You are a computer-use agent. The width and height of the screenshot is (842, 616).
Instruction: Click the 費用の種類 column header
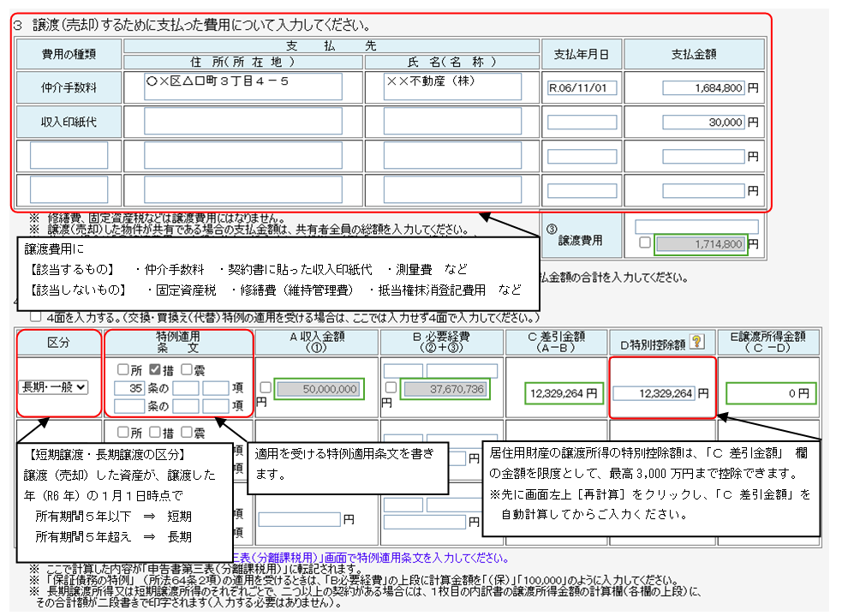coord(69,54)
